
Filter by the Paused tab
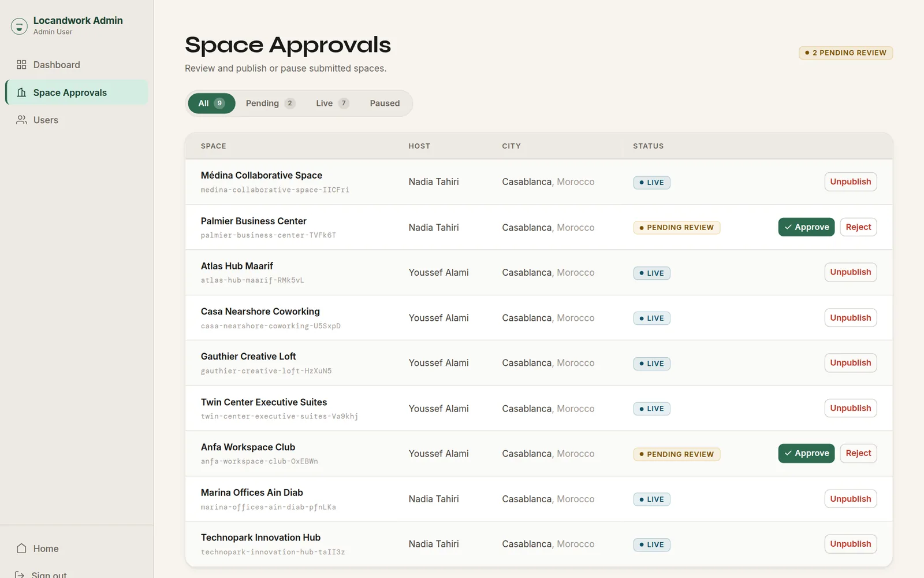[x=385, y=103]
